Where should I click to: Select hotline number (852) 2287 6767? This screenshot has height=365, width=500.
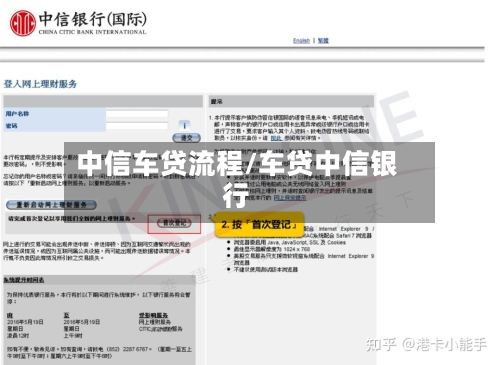[x=127, y=349]
